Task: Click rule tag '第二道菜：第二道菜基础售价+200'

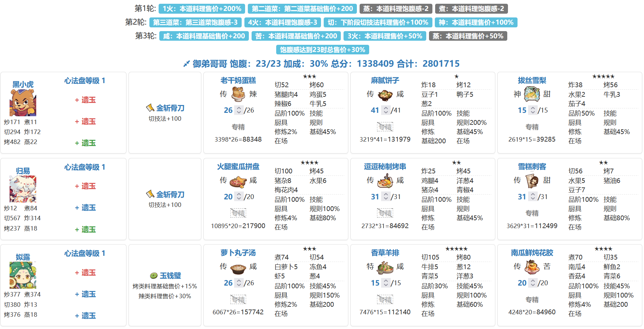Action: click(x=303, y=9)
